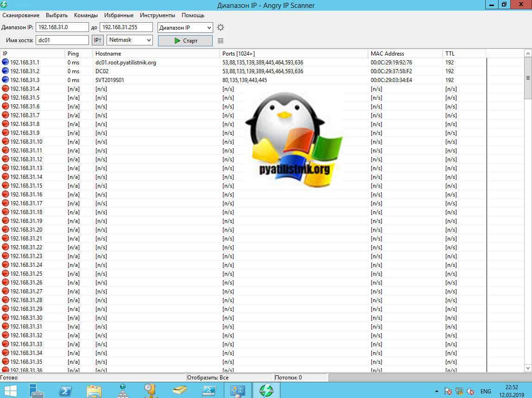Open the fetchers list icon beside Старт
This screenshot has height=398, width=532.
coord(221,41)
